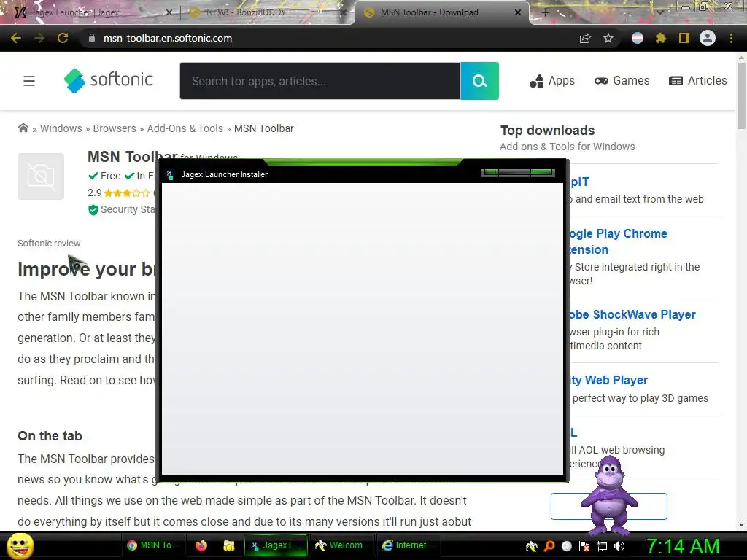The height and width of the screenshot is (560, 747).
Task: Click the Security Status shield icon
Action: tap(93, 209)
